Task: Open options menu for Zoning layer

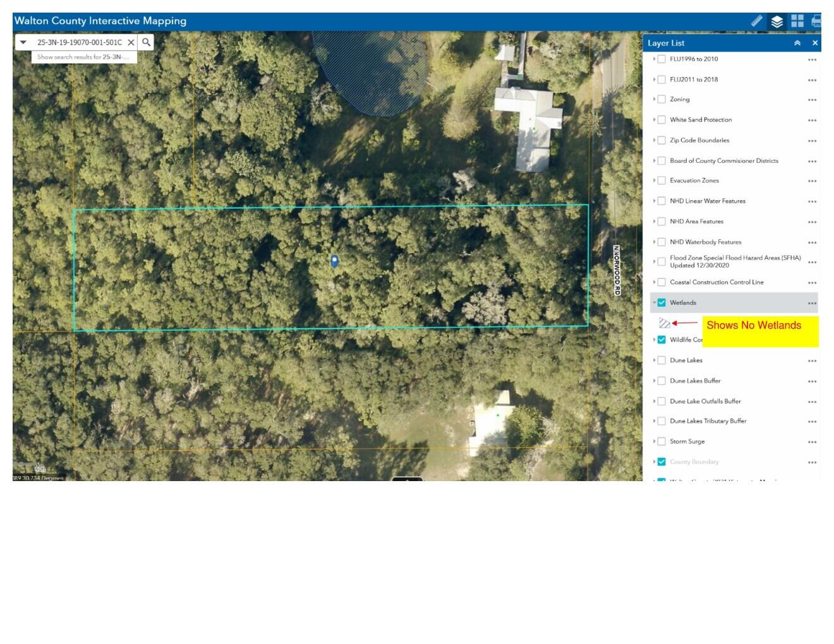Action: 812,100
